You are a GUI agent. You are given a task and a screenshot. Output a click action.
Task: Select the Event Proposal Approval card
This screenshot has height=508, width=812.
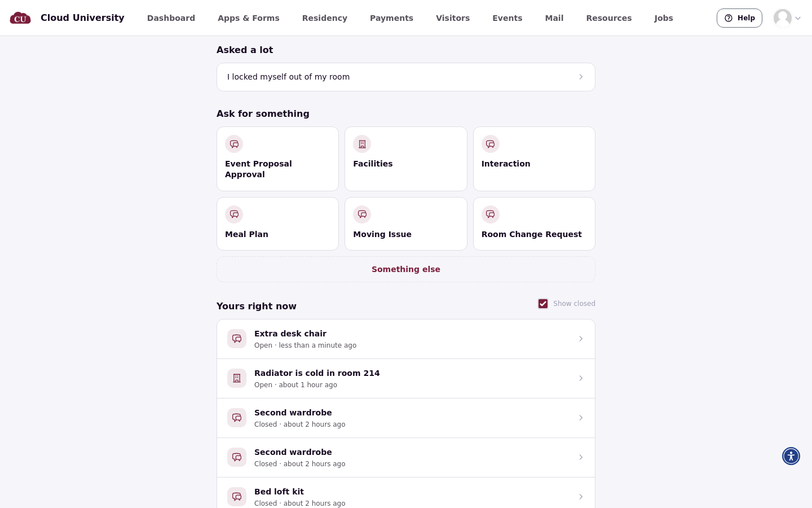pos(277,159)
